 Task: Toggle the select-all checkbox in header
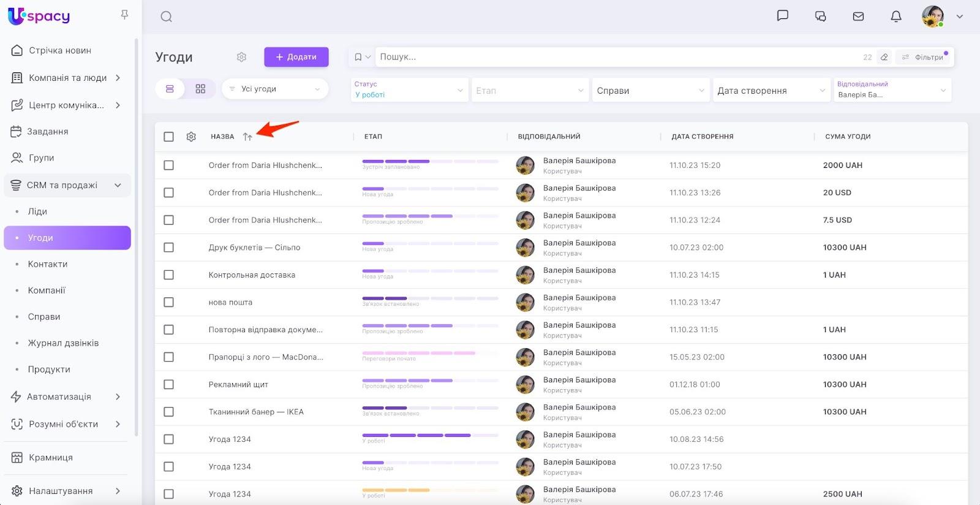click(x=169, y=137)
